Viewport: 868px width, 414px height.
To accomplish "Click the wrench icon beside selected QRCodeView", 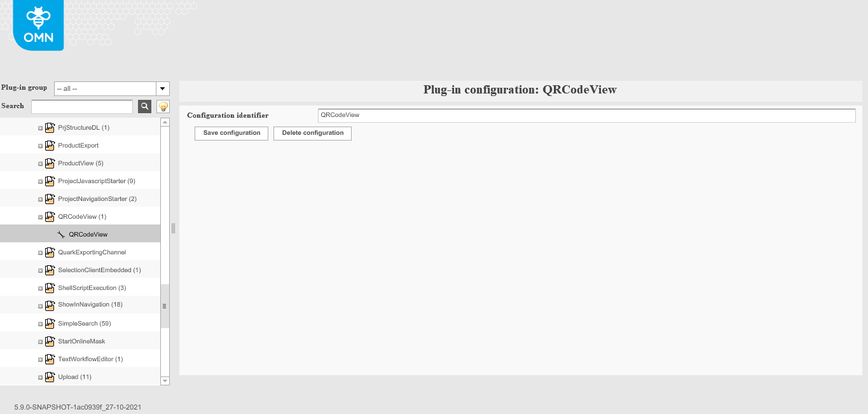I will click(x=61, y=234).
